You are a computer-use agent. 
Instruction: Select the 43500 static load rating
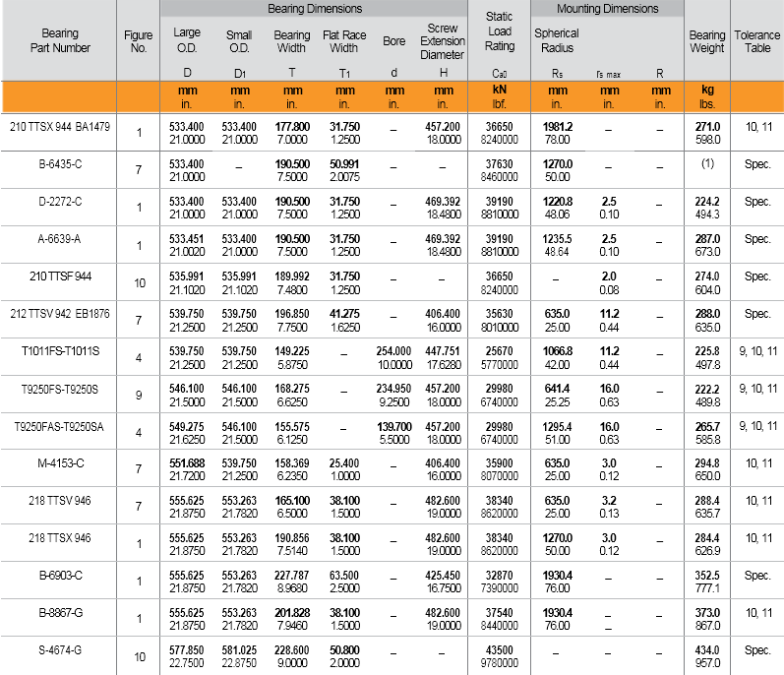tap(500, 650)
